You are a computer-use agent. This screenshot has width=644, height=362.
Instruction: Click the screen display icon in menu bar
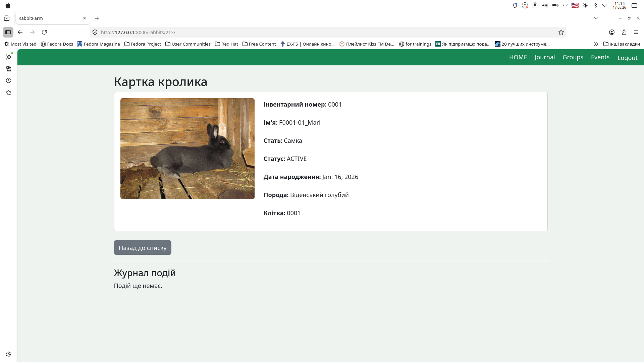634,5
